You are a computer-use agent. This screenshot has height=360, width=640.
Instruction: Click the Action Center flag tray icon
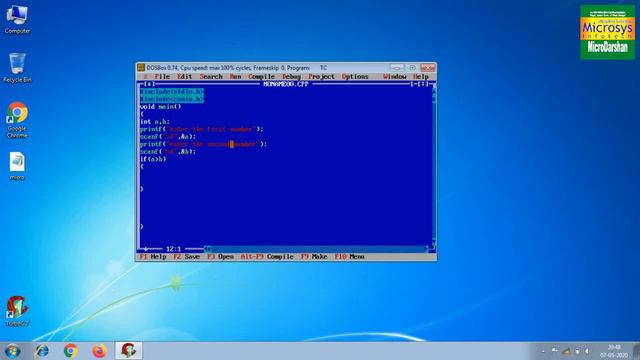[x=555, y=351]
